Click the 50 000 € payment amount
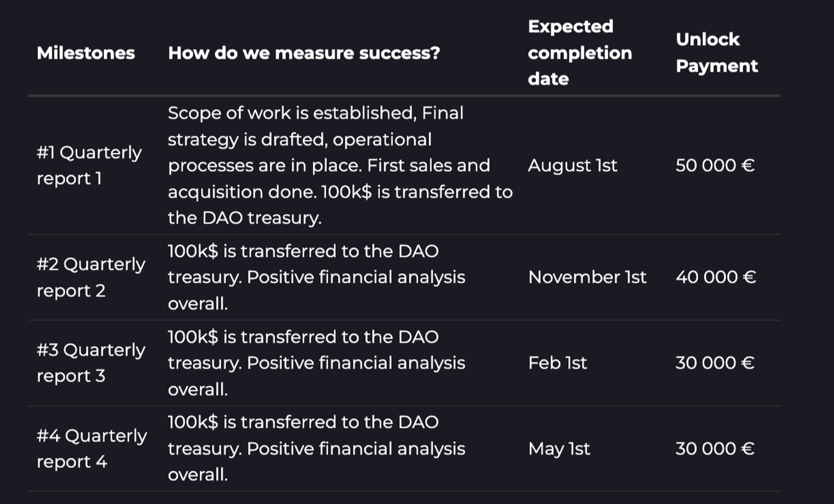The height and width of the screenshot is (504, 834). (x=715, y=165)
